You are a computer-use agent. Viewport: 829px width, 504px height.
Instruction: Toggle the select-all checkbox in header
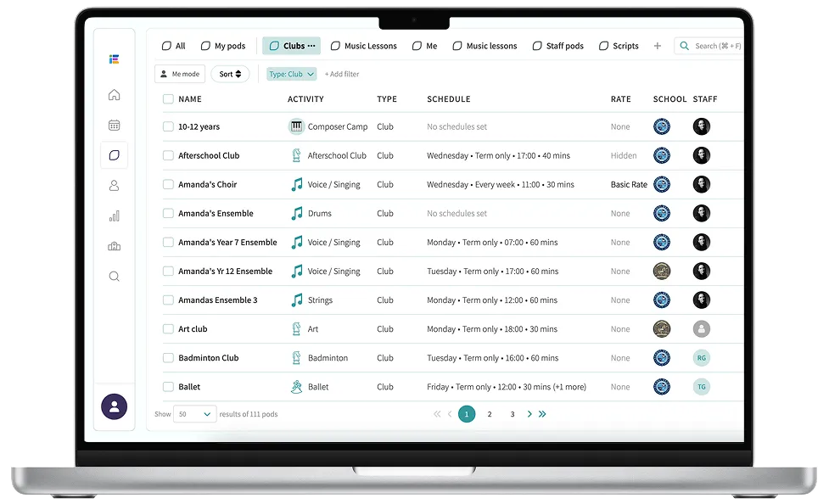168,99
